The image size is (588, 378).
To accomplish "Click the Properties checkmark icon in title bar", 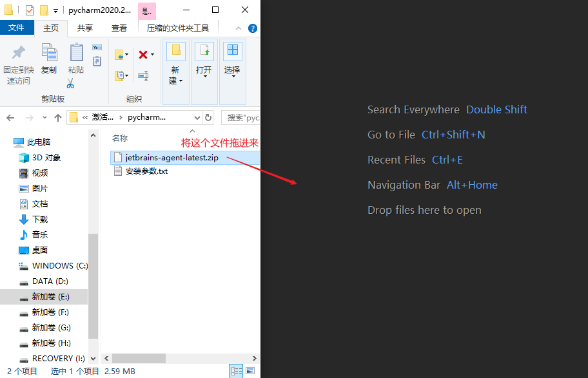I will click(x=30, y=10).
